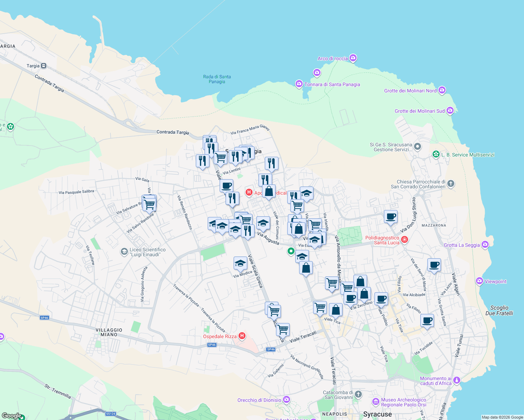The image size is (524, 420).
Task: Open the Polidiagnostico Santa Lucia marker
Action: pyautogui.click(x=405, y=239)
